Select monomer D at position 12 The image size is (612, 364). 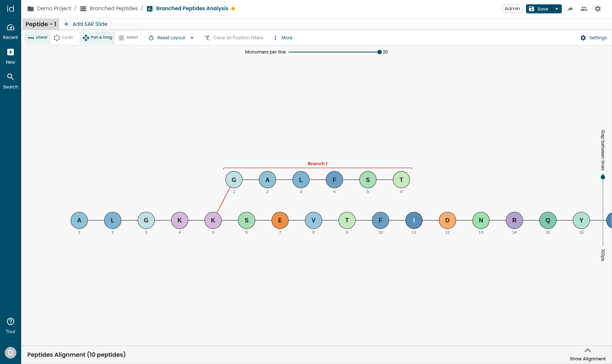(447, 220)
